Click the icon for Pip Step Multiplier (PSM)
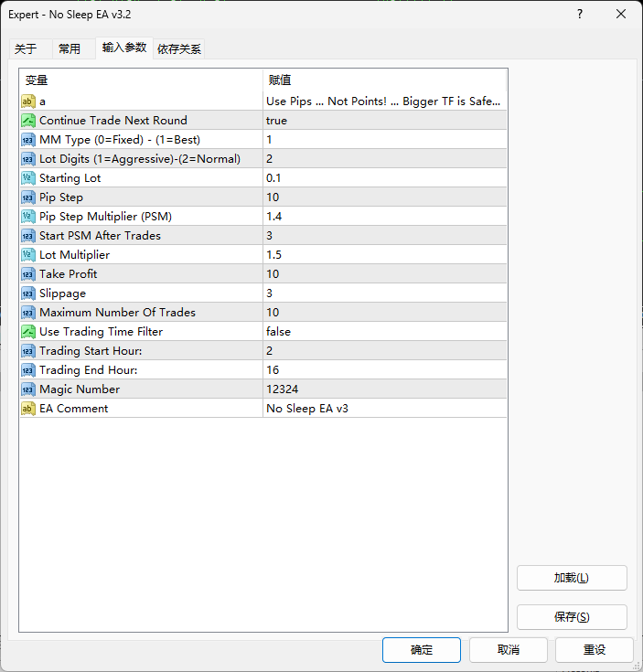The width and height of the screenshot is (643, 672). click(28, 217)
